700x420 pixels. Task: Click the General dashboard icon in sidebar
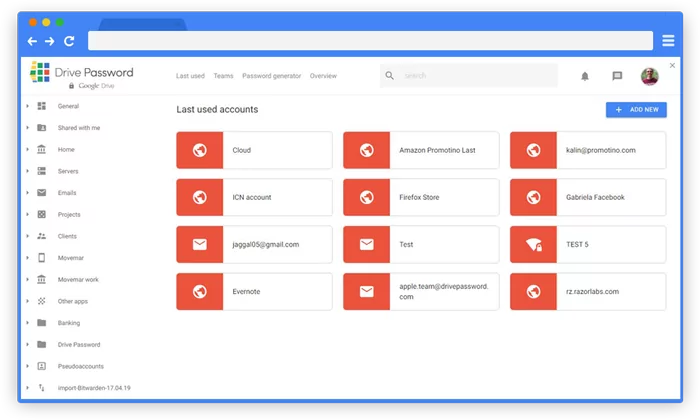tap(42, 106)
